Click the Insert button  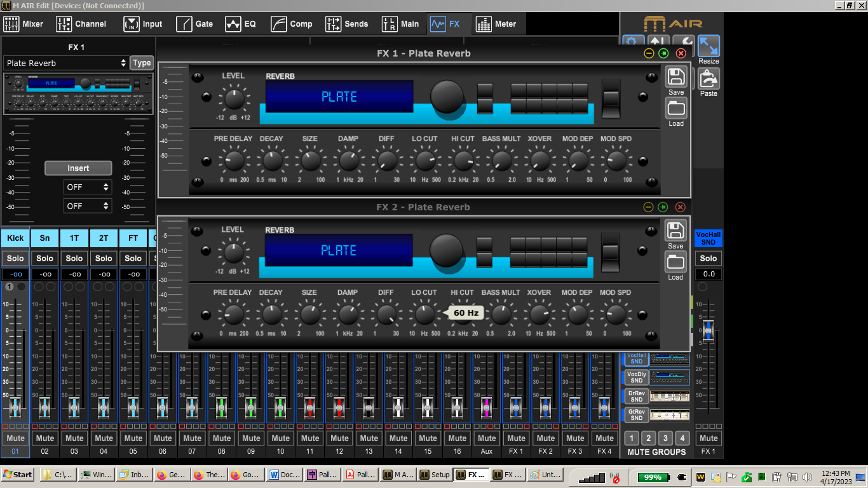point(78,168)
